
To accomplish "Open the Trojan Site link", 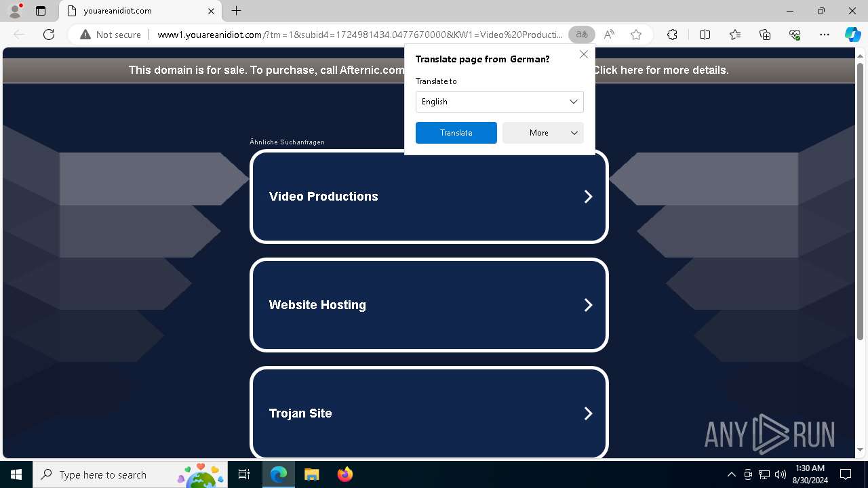I will [x=300, y=413].
